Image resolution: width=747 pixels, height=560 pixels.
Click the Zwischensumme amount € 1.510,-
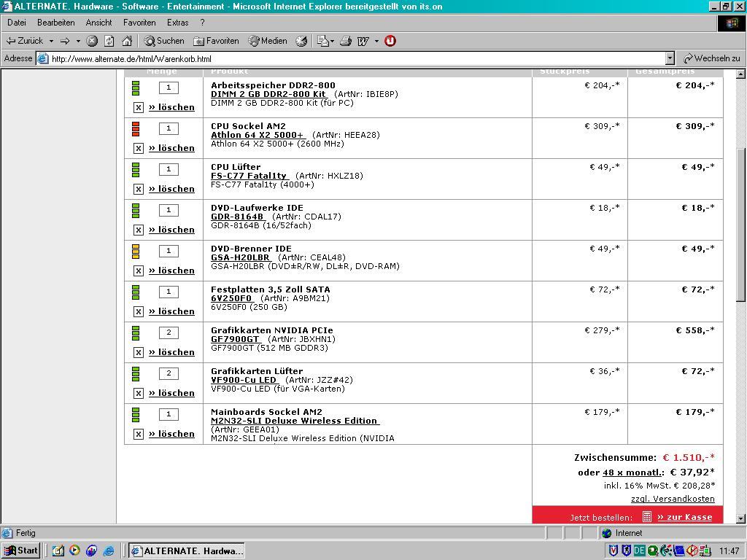coord(689,458)
